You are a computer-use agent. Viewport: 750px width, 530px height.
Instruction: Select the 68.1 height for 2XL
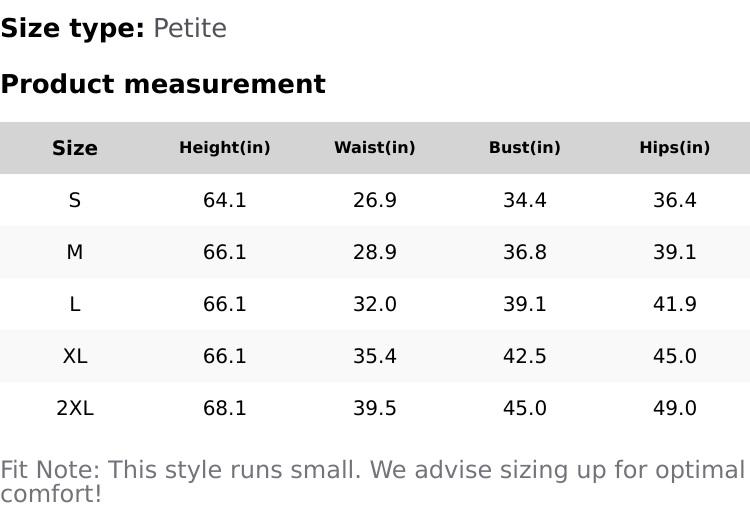pos(225,408)
